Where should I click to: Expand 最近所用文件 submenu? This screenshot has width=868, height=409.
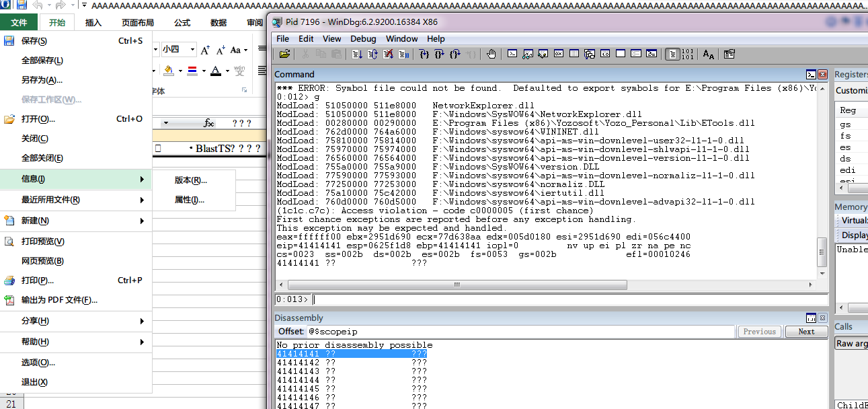(142, 200)
